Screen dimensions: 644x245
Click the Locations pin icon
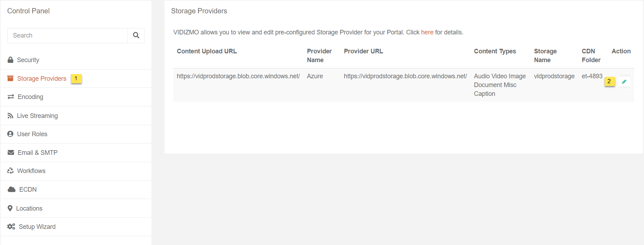tap(10, 208)
